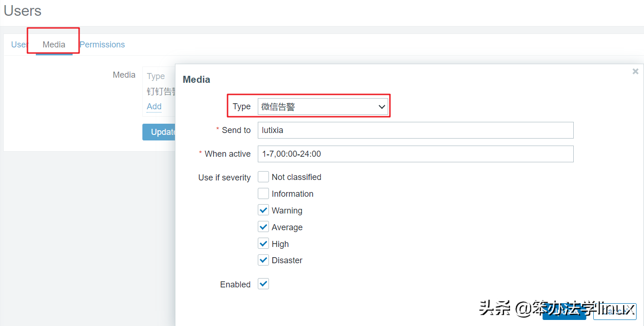Switch to the User tab

19,45
